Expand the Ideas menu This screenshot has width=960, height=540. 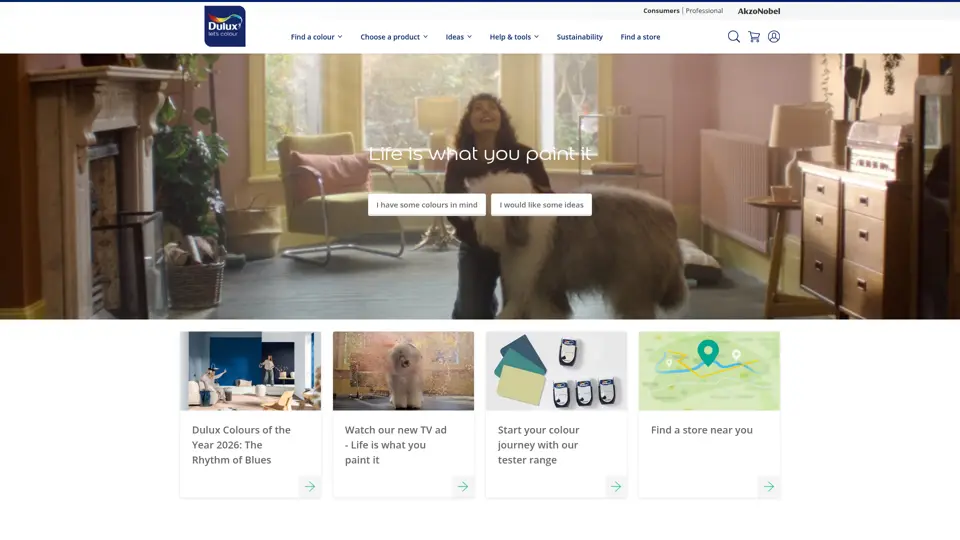click(459, 37)
